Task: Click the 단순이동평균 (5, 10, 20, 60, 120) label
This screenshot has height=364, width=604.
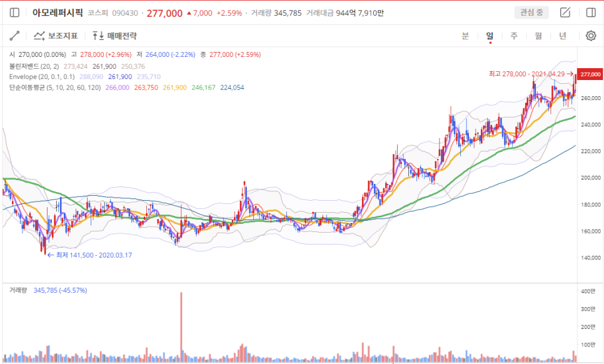Action: (55, 88)
